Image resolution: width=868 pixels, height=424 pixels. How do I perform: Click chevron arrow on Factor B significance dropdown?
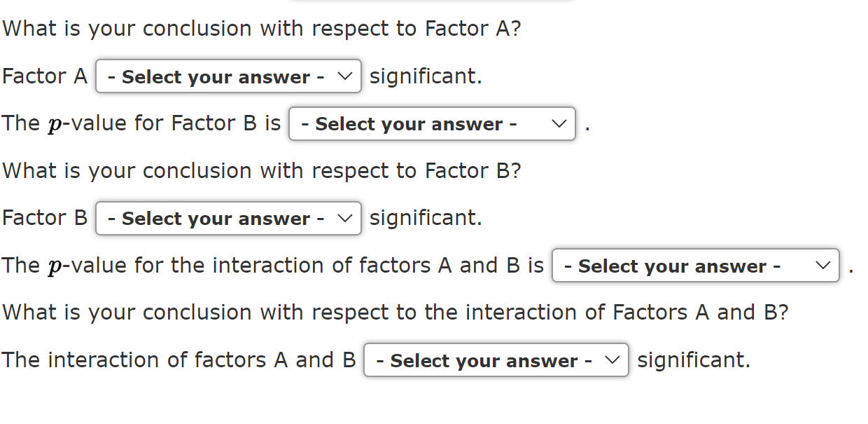(344, 219)
